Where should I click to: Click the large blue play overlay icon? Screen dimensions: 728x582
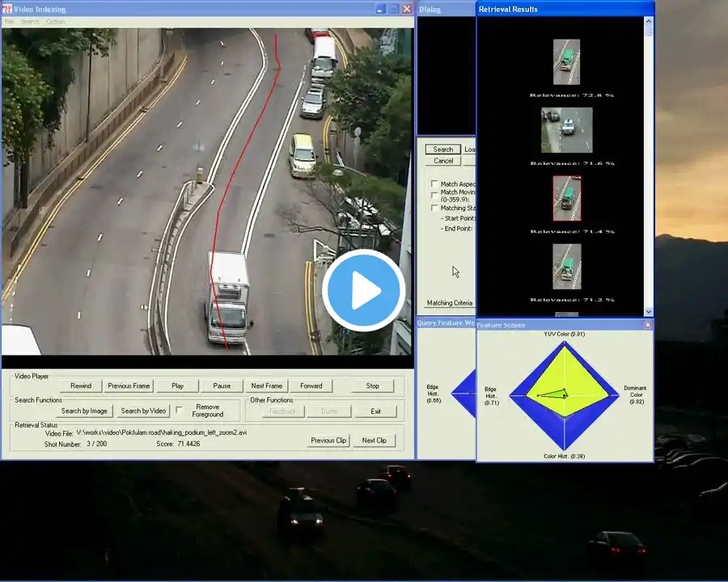click(363, 290)
